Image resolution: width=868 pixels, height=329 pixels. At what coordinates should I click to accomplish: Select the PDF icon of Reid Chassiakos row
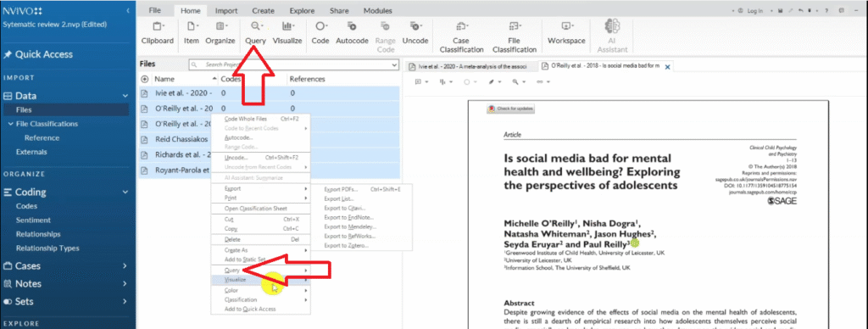[x=144, y=139]
